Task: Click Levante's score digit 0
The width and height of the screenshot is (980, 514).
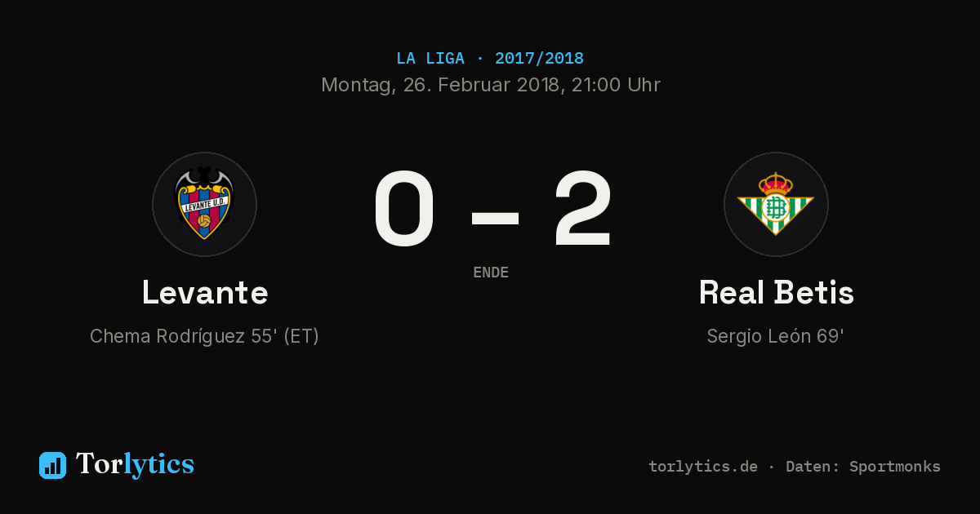Action: [404, 209]
